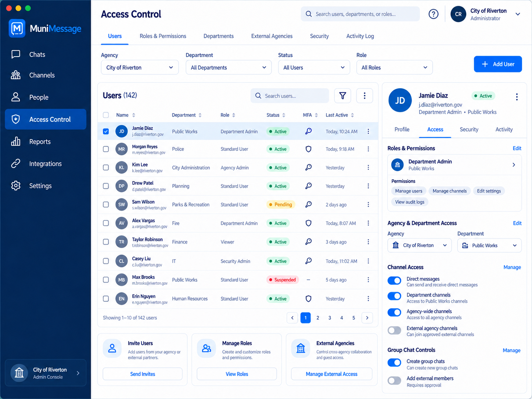Click the help question mark icon
Screen dimensions: 532x399
[x=434, y=14]
